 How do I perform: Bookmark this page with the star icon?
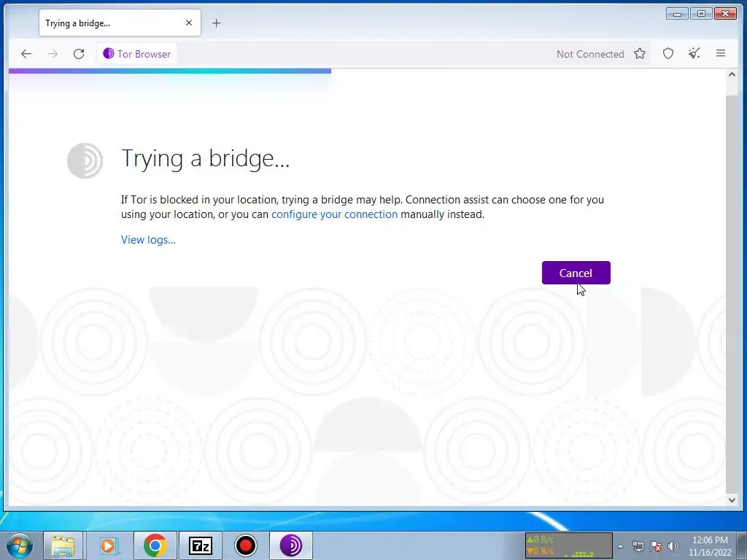pyautogui.click(x=639, y=54)
